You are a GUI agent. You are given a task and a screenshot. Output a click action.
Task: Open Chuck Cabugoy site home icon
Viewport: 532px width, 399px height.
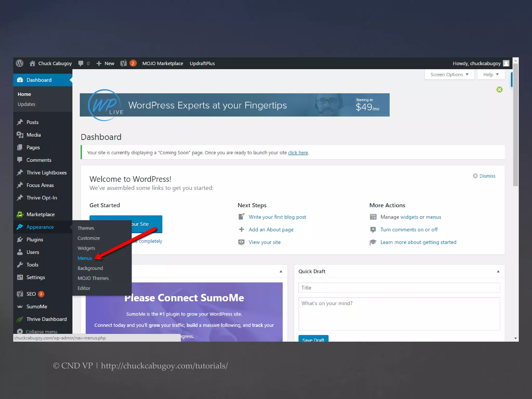click(x=32, y=63)
